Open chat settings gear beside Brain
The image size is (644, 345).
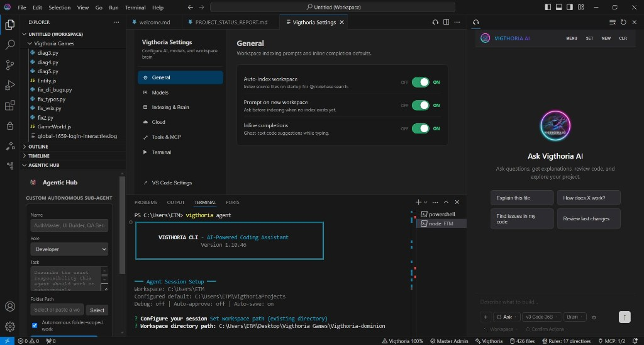point(594,317)
